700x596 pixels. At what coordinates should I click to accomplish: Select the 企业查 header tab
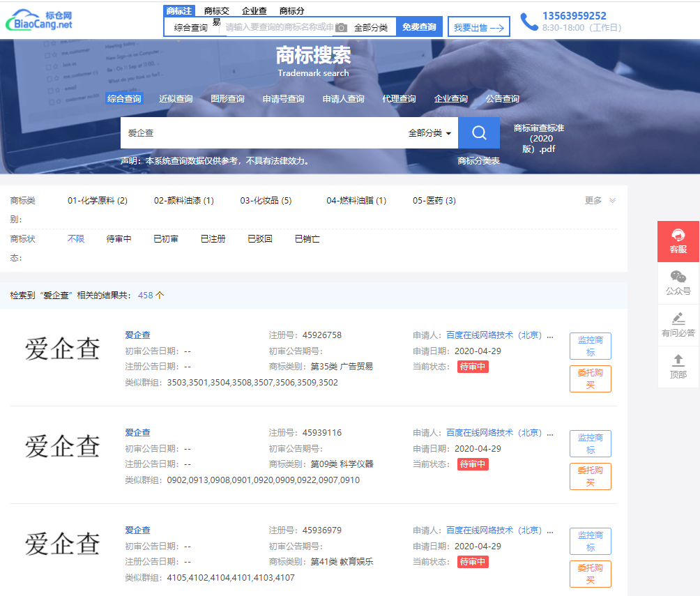[x=254, y=11]
